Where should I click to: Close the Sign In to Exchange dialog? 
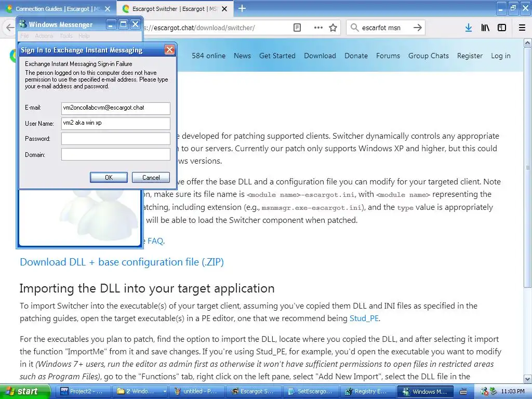pos(169,50)
